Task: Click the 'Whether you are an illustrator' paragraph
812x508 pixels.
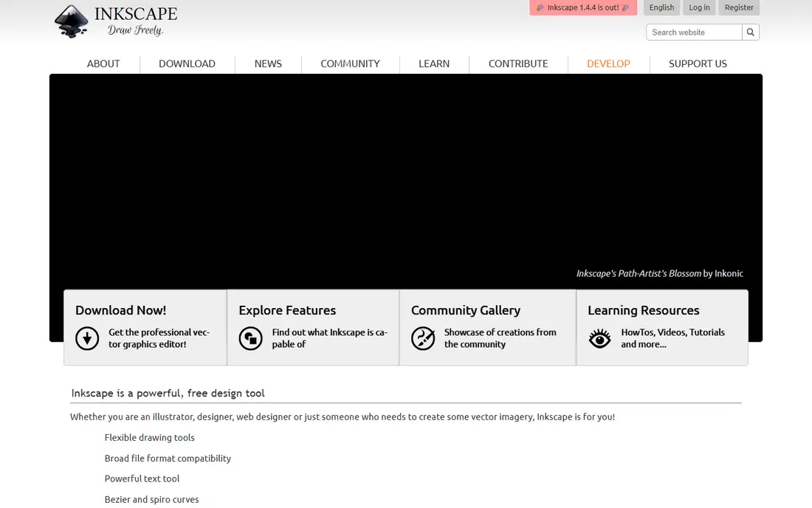Action: click(343, 417)
